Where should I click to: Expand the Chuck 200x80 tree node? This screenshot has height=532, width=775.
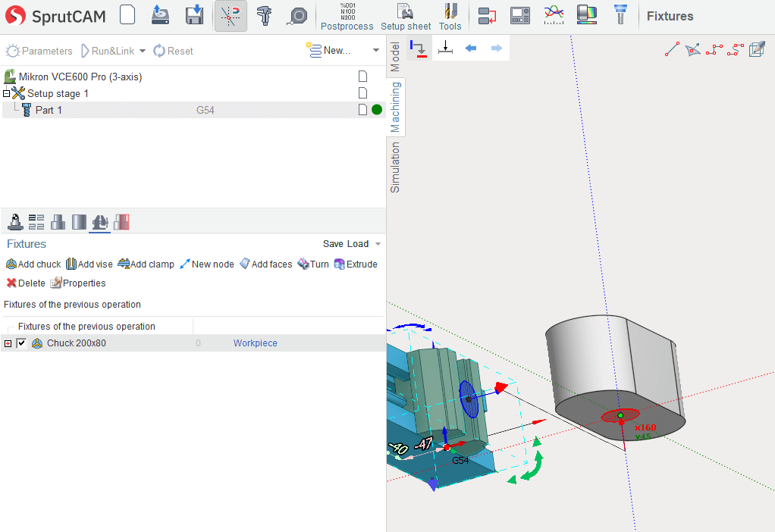8,343
